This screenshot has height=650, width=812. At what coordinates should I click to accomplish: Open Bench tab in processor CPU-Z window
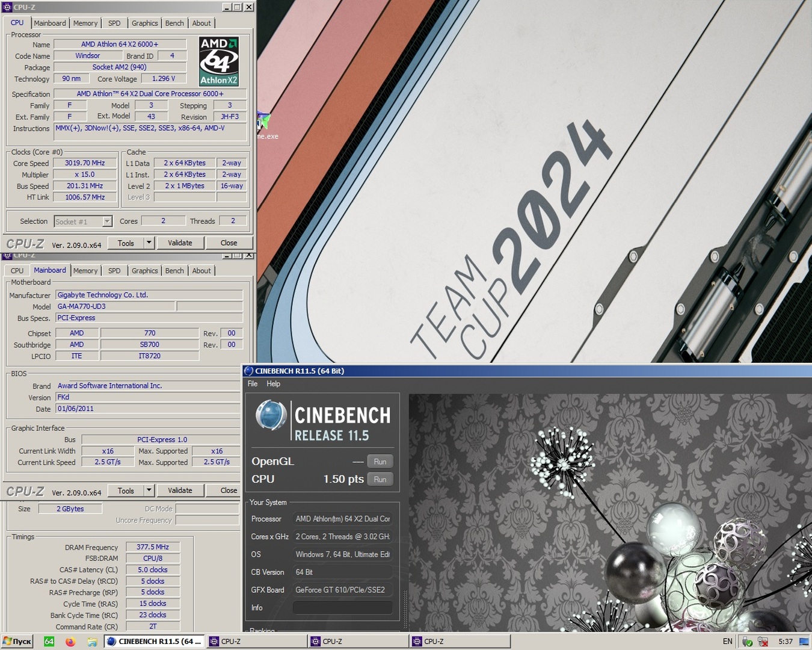coord(174,23)
